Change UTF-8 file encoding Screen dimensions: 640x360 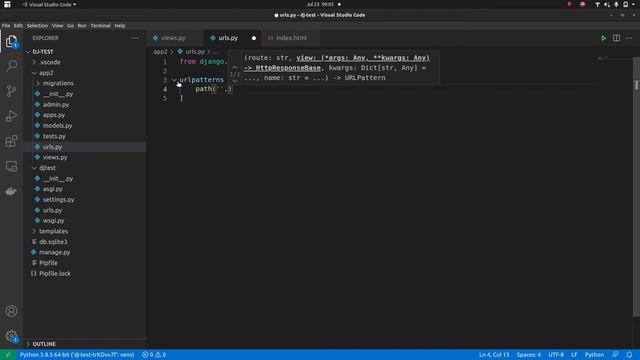click(x=556, y=355)
